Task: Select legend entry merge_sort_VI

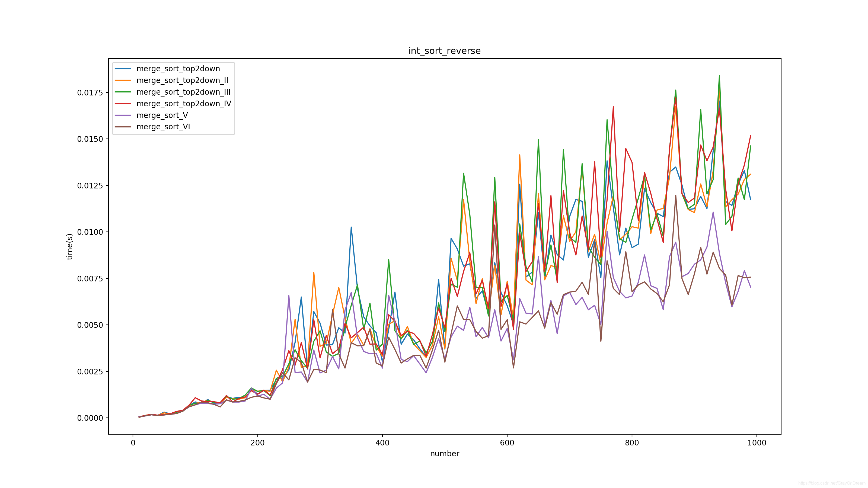Action: coord(163,127)
